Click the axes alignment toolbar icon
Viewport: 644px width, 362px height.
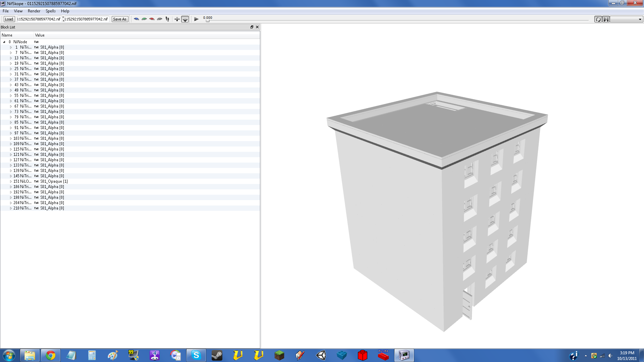(177, 19)
